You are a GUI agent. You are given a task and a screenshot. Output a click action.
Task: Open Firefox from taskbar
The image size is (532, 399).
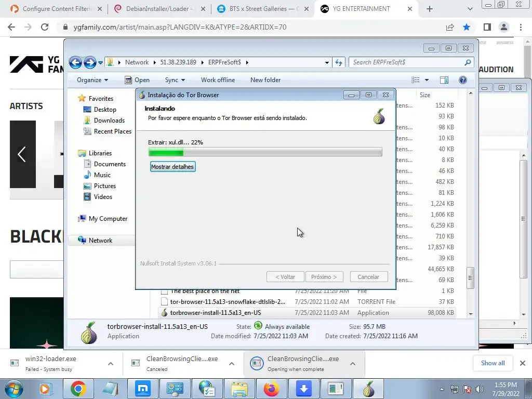272,389
